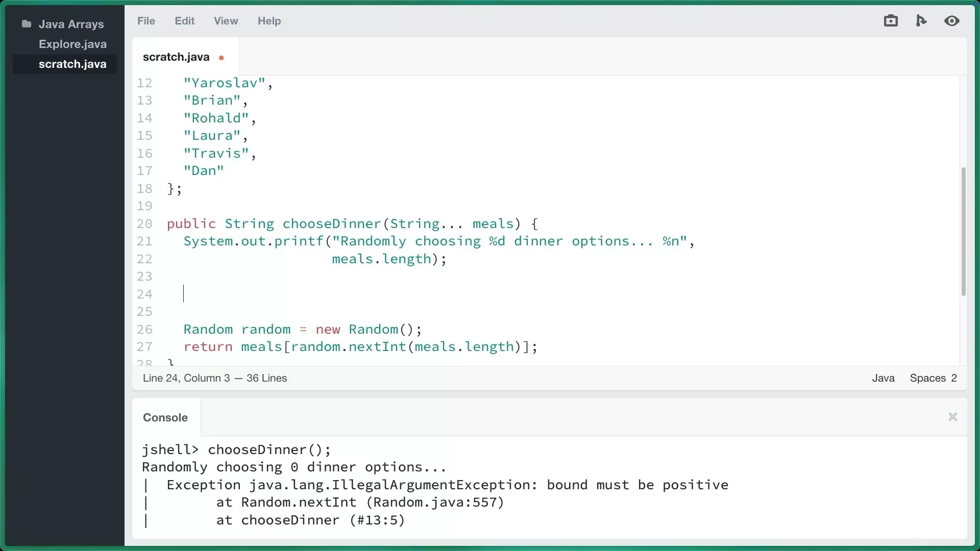Click the snapshot camera icon
Viewport: 980px width, 551px height.
pos(891,21)
